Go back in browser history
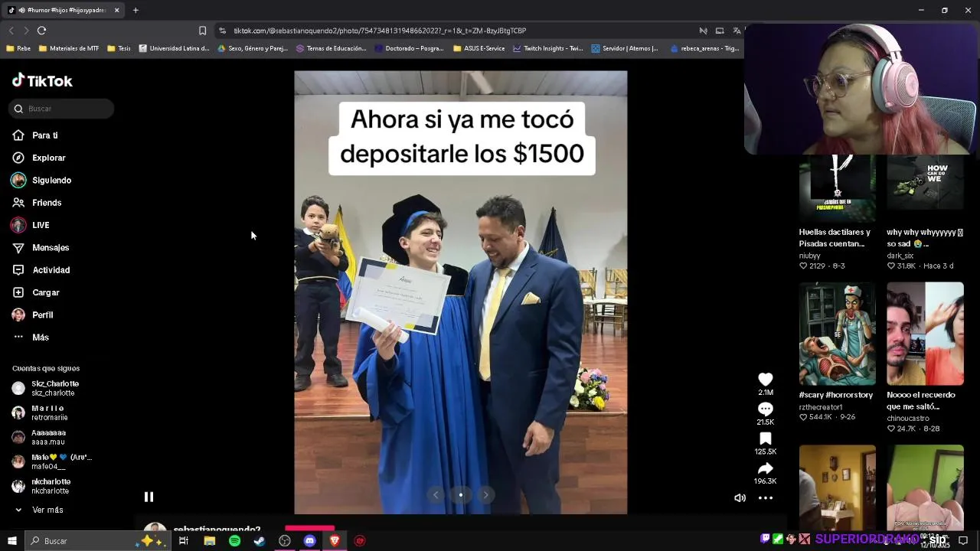Screen dimensions: 980x551 click(11, 31)
